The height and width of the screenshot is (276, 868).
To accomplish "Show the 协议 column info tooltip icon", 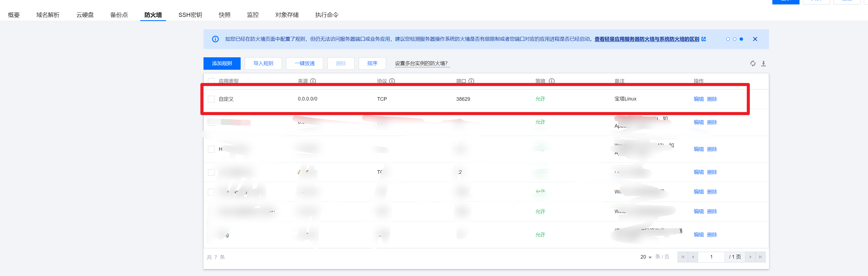I will [x=392, y=81].
